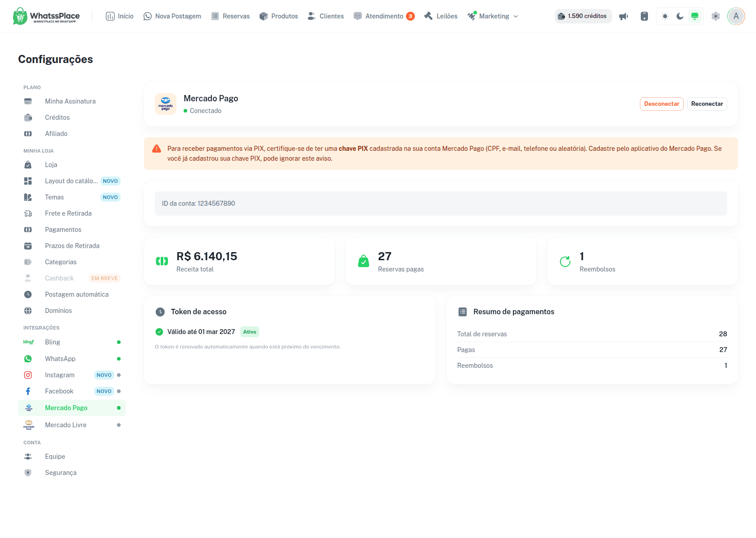This screenshot has width=756, height=538.
Task: Open Pagamentos in sidebar
Action: click(72, 230)
